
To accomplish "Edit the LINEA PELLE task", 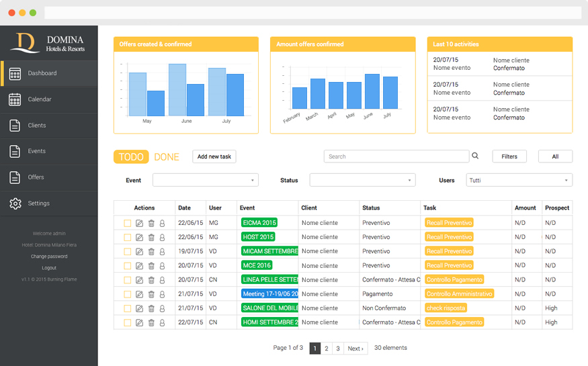I will (x=139, y=280).
